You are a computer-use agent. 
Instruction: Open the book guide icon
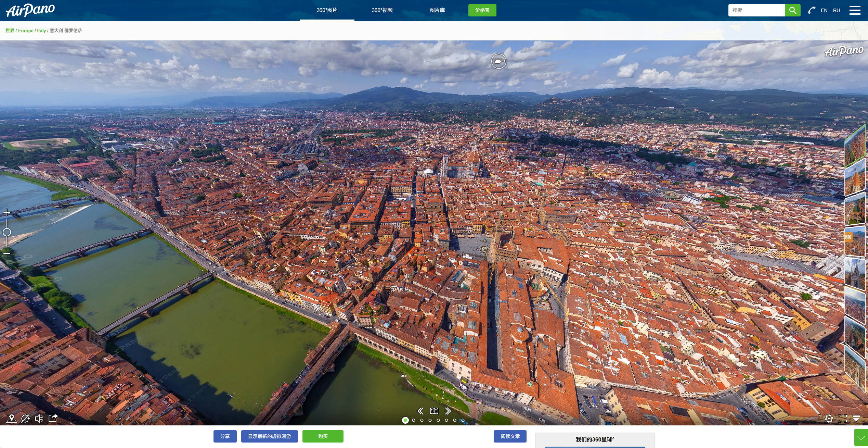pos(434,411)
